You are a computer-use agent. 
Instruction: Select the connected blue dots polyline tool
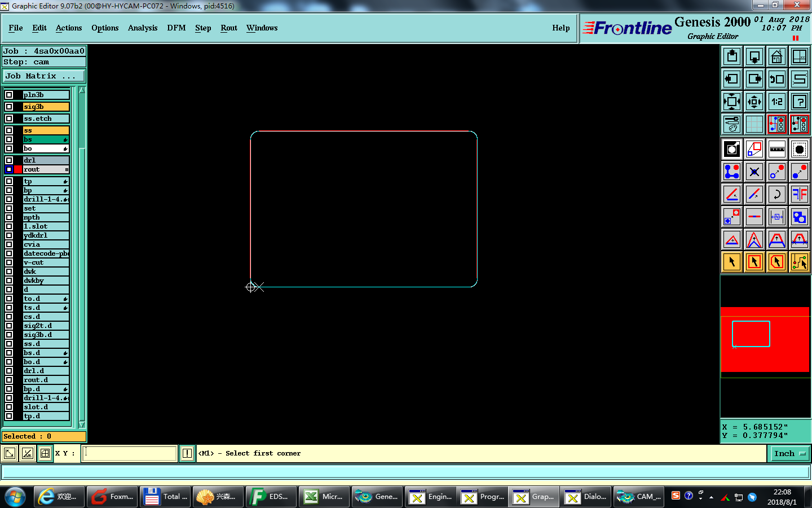tap(732, 172)
